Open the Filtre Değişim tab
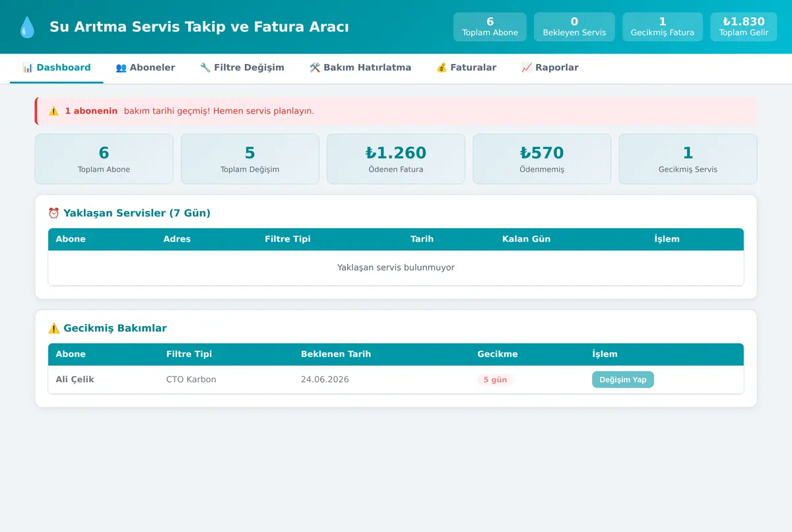This screenshot has height=532, width=792. [242, 68]
